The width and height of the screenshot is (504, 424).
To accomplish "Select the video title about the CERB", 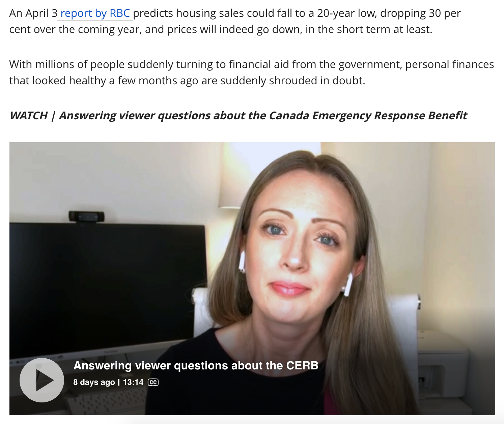I will [196, 365].
